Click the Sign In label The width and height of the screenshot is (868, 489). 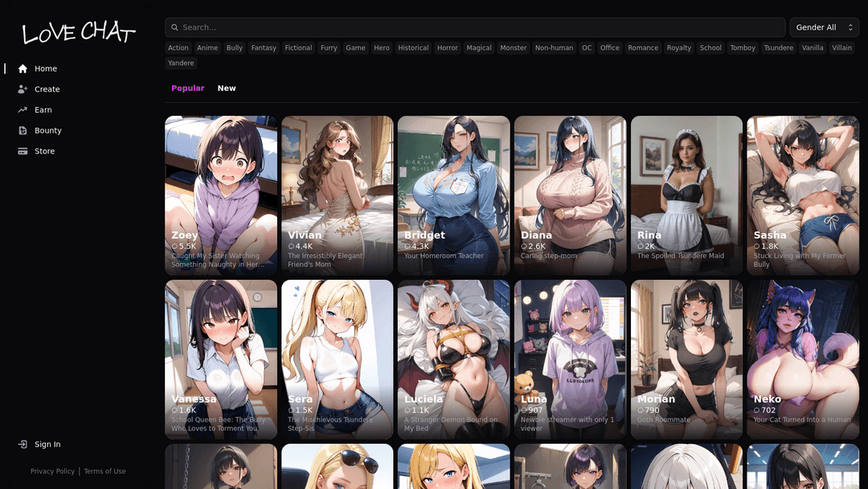pyautogui.click(x=47, y=444)
